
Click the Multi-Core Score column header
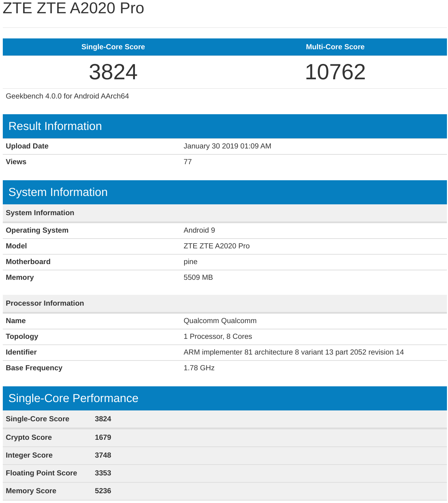click(x=335, y=47)
